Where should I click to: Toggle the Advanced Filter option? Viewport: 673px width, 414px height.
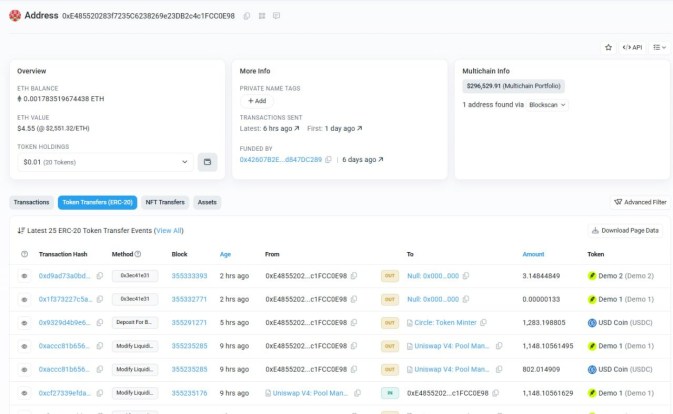coord(640,202)
